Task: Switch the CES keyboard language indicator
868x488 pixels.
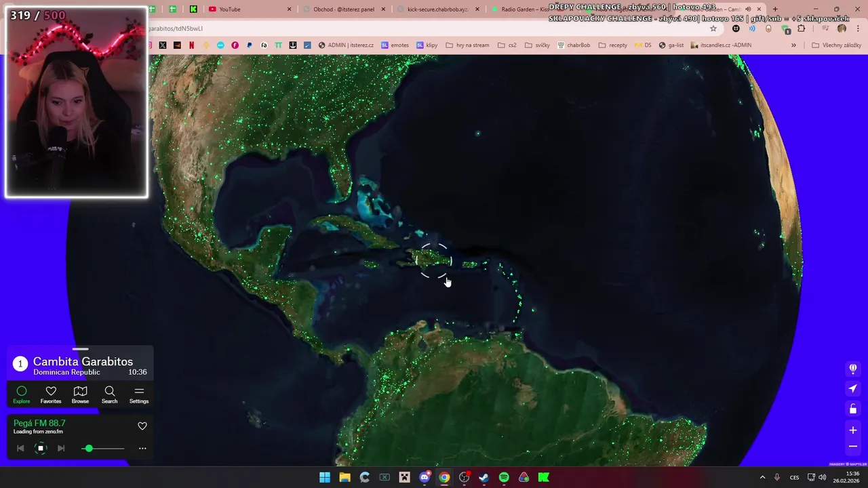Action: [794, 477]
